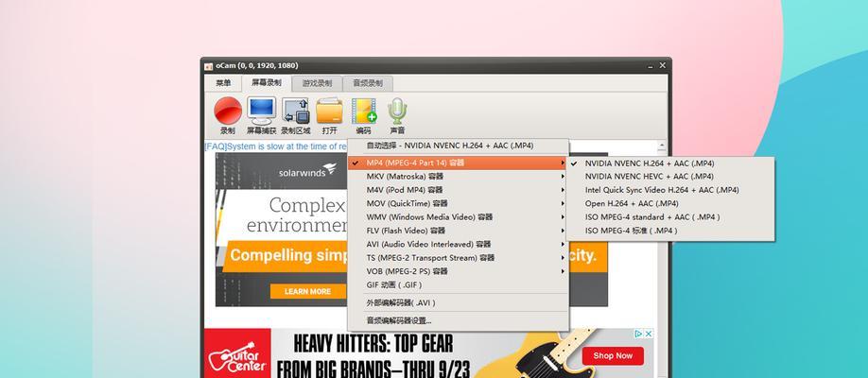Select ISO MPEG-4 标准 (.MP4) codec
868x378 pixels.
(x=670, y=231)
